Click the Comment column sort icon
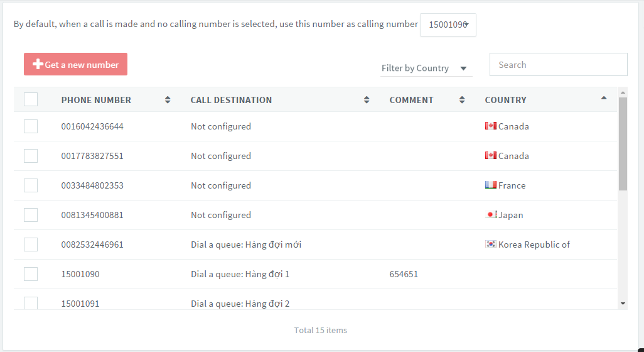This screenshot has width=644, height=352. point(462,100)
